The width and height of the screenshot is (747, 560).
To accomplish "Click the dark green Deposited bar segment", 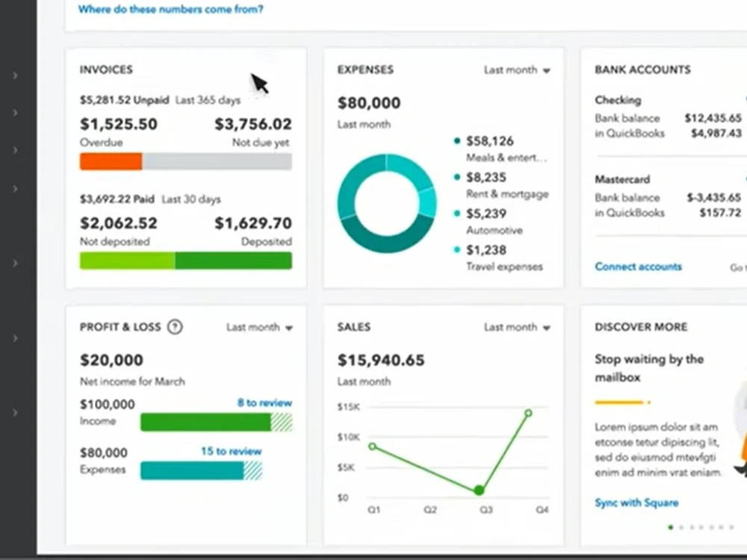I will pyautogui.click(x=233, y=261).
